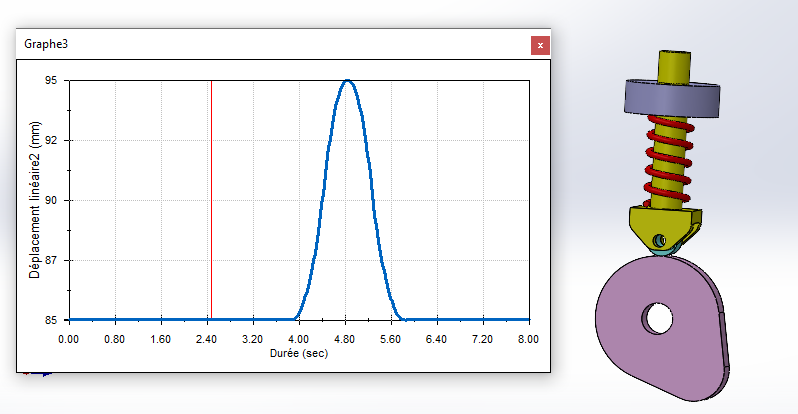
Task: Select the purple-gray disc guide at top
Action: pyautogui.click(x=672, y=99)
